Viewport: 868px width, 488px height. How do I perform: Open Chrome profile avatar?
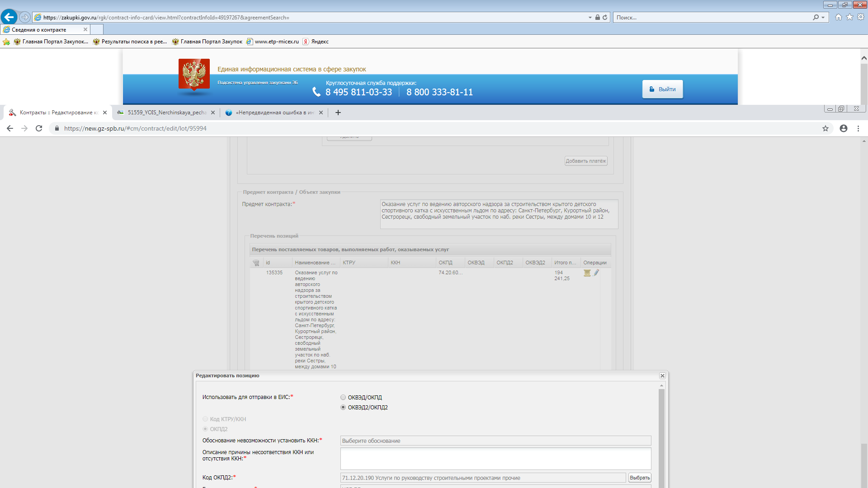pos(844,128)
